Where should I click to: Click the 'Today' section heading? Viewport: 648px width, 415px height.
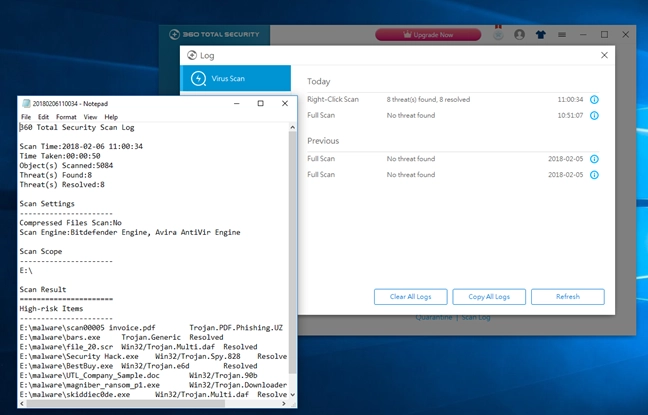318,81
